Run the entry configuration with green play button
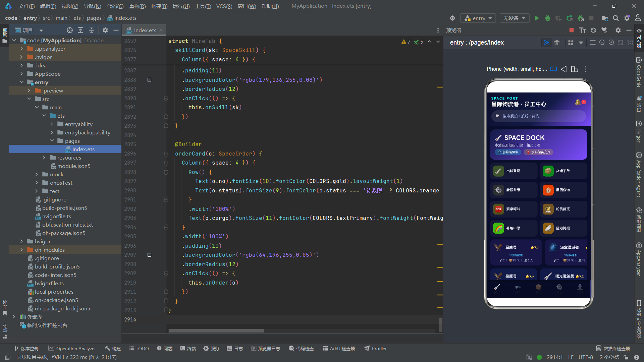644x362 pixels. pyautogui.click(x=537, y=18)
